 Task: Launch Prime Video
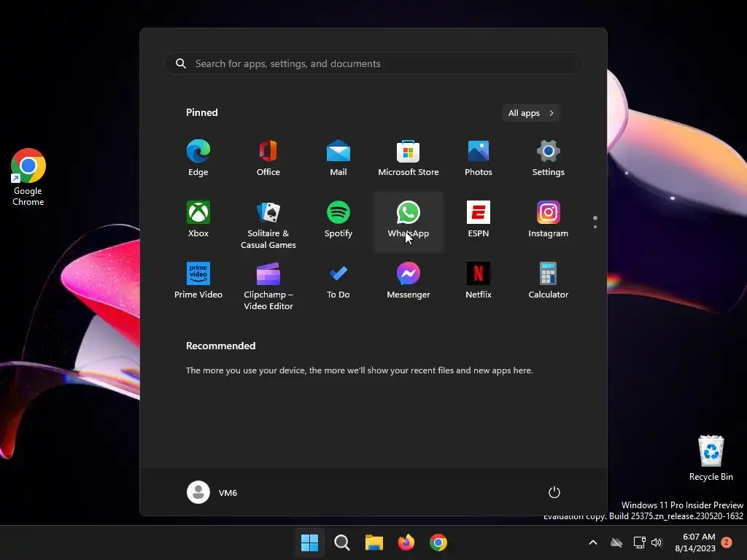(198, 281)
